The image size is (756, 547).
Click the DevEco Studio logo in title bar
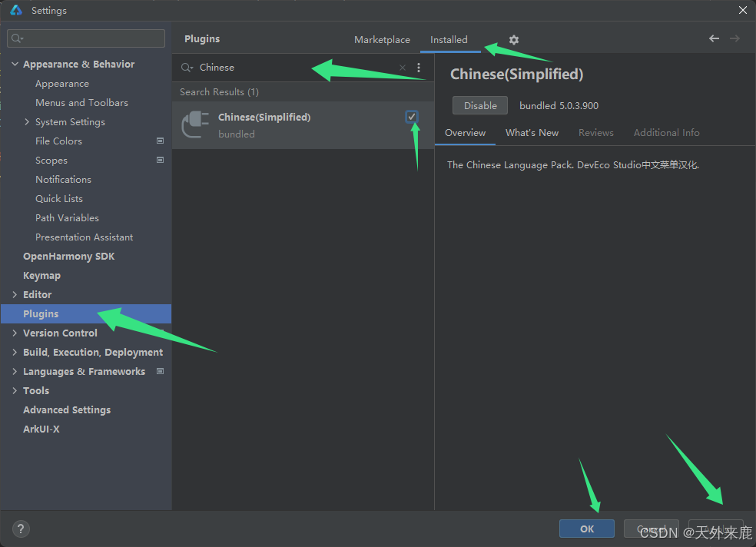pyautogui.click(x=16, y=10)
